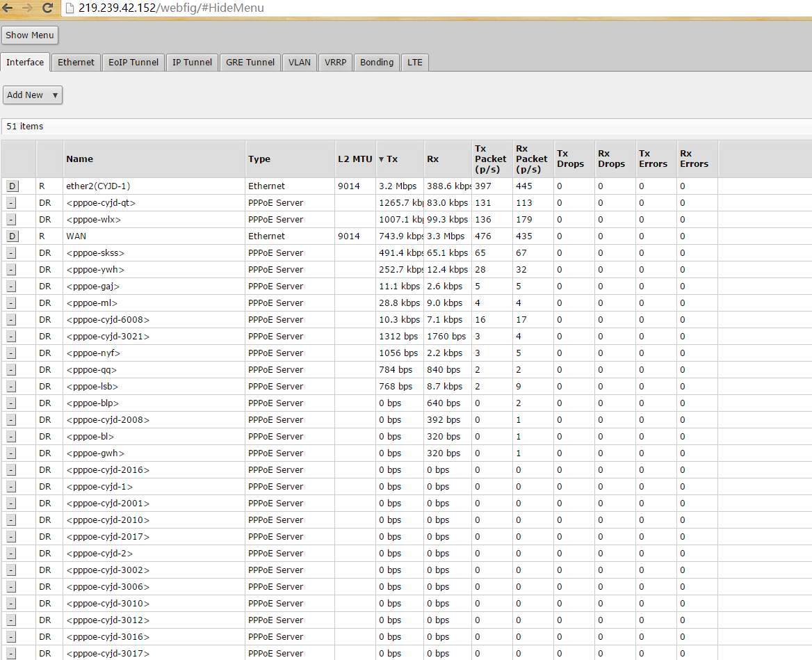Sort by Tx Drops column header
This screenshot has height=660, width=812.
click(x=574, y=159)
